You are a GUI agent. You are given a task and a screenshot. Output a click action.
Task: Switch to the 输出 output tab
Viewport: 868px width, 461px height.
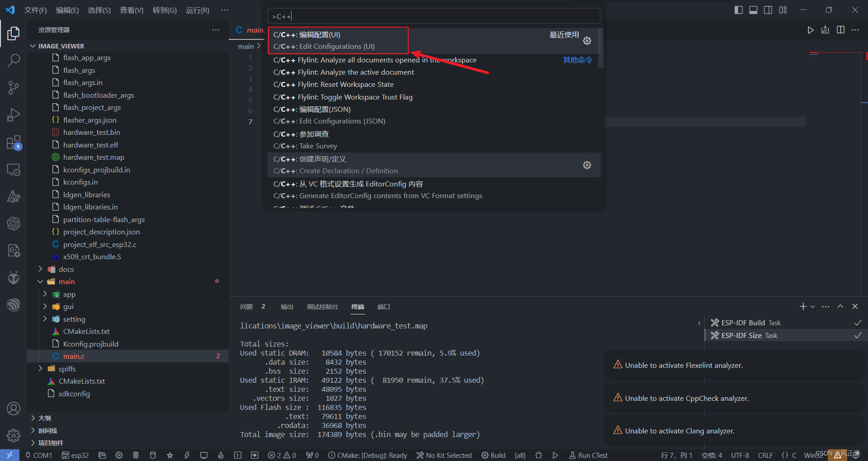(287, 307)
